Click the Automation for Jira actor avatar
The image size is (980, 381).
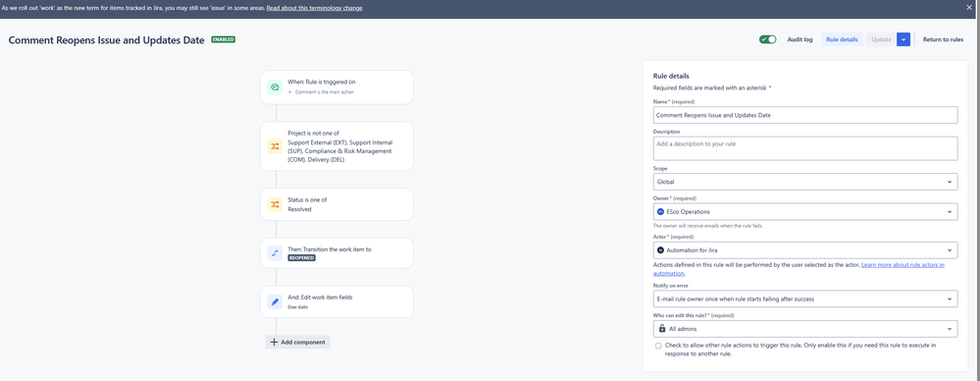660,250
